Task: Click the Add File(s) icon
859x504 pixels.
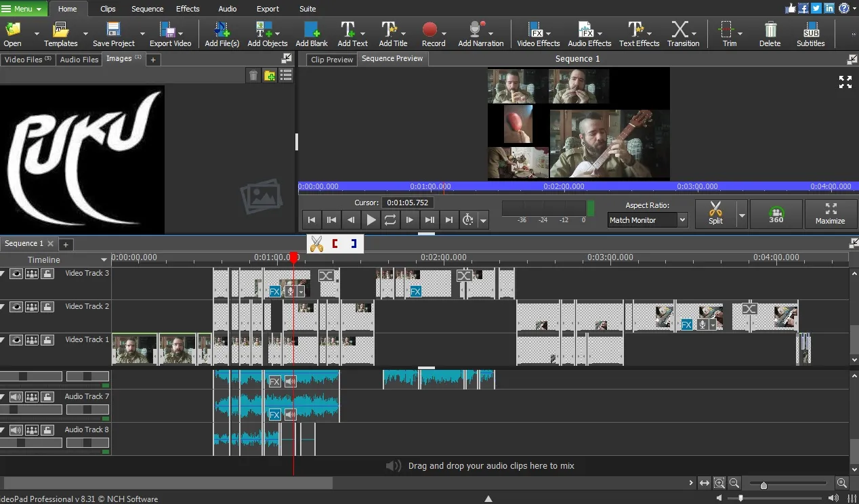Action: click(x=222, y=35)
